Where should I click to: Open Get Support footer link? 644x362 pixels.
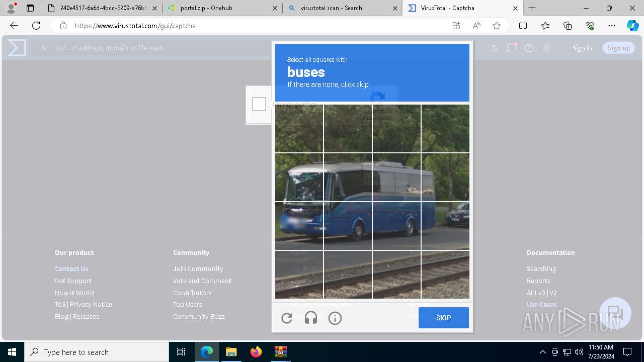click(73, 281)
